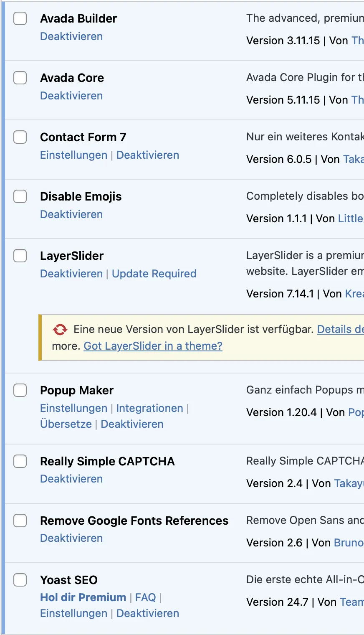The image size is (364, 635).
Task: Click Popup Maker Übersetze link
Action: click(x=66, y=424)
